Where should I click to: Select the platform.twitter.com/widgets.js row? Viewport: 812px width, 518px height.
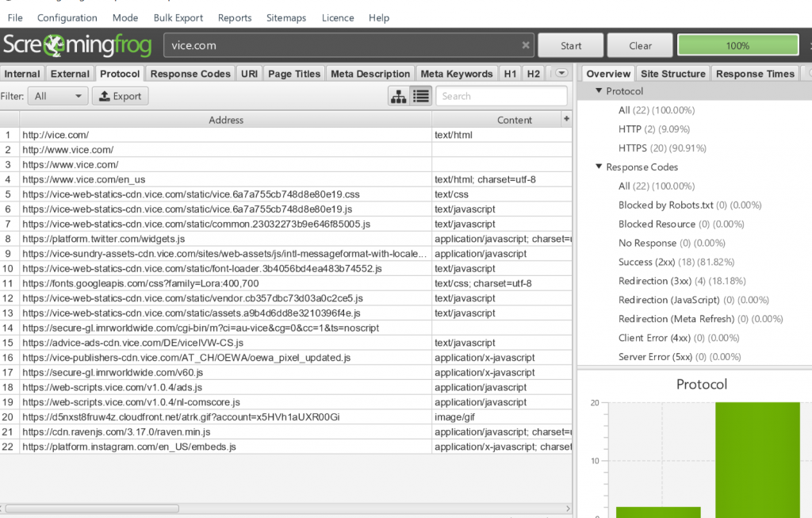[x=285, y=239]
